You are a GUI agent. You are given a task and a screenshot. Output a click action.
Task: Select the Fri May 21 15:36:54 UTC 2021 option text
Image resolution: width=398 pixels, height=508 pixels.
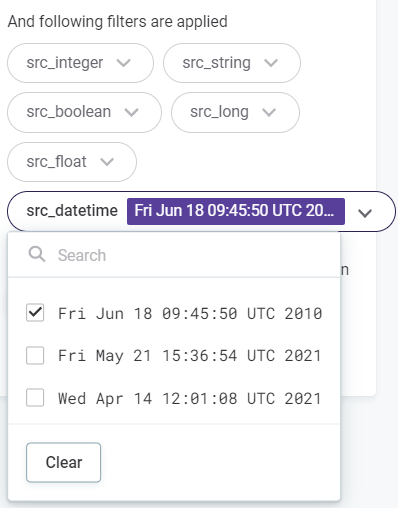[x=190, y=355]
